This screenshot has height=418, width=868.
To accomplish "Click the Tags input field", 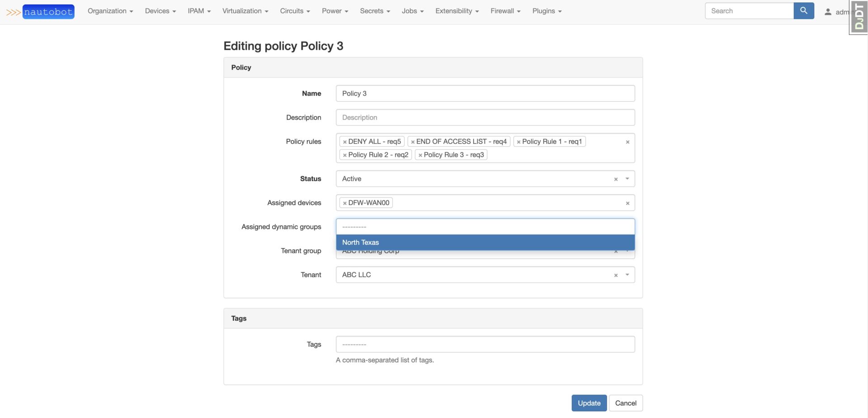I will tap(485, 345).
